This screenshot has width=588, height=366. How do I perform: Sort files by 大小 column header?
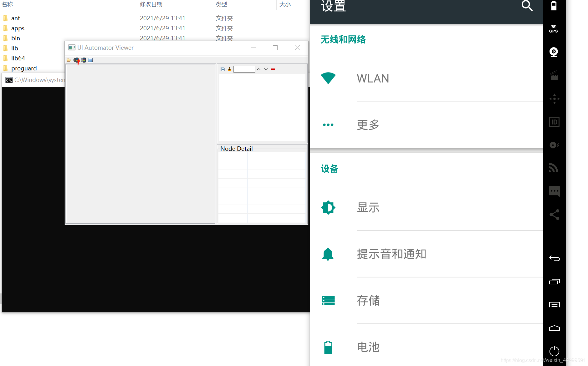pos(285,4)
